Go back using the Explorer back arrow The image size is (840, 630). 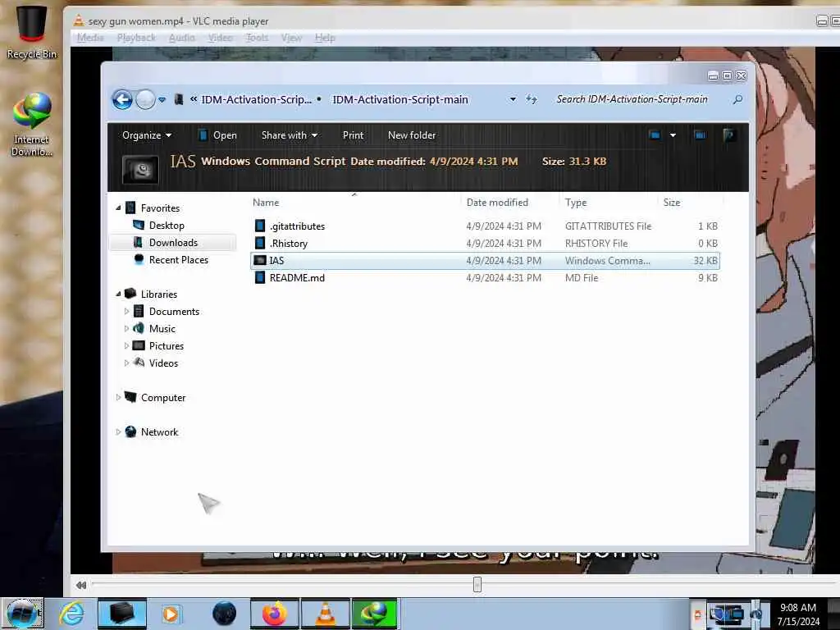(x=122, y=99)
